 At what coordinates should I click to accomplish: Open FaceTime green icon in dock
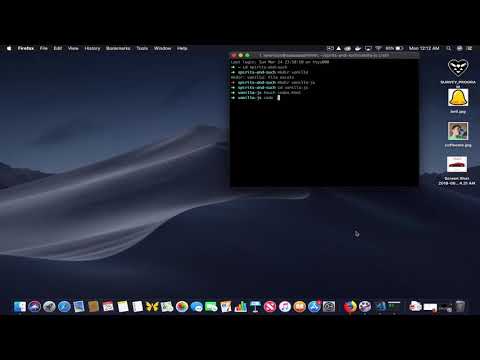coord(211,306)
